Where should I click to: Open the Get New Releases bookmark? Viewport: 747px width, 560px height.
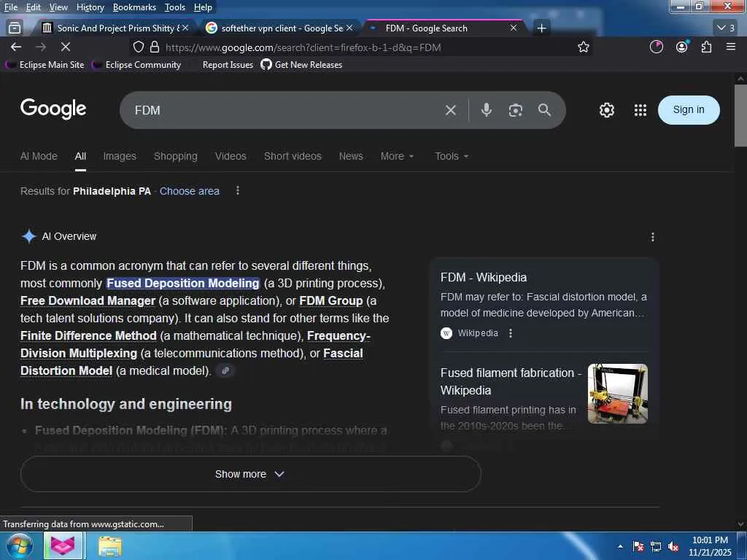(302, 65)
